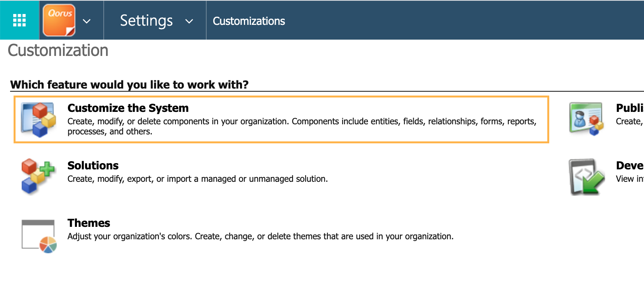Screen dimensions: 644x282
Task: Click the Publishers icon with person figure
Action: [586, 119]
